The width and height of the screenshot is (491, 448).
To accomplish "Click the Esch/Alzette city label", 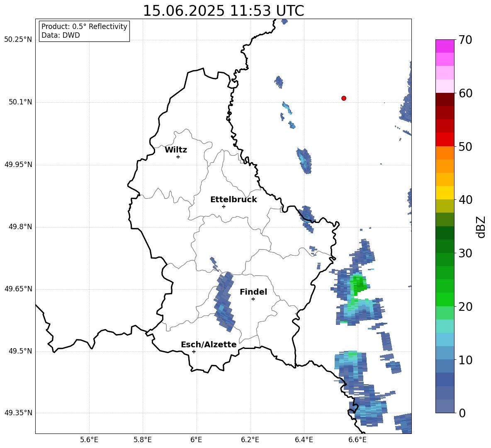I will coord(209,344).
